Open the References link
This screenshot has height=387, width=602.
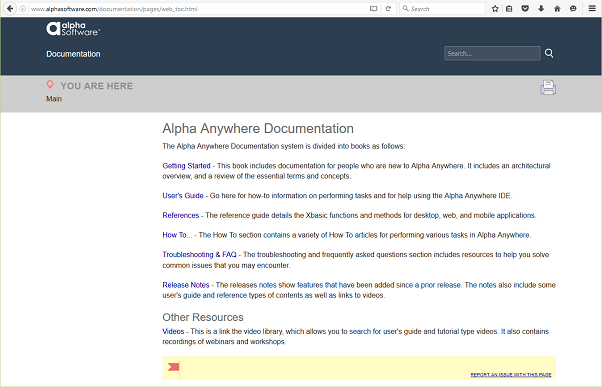coord(180,215)
